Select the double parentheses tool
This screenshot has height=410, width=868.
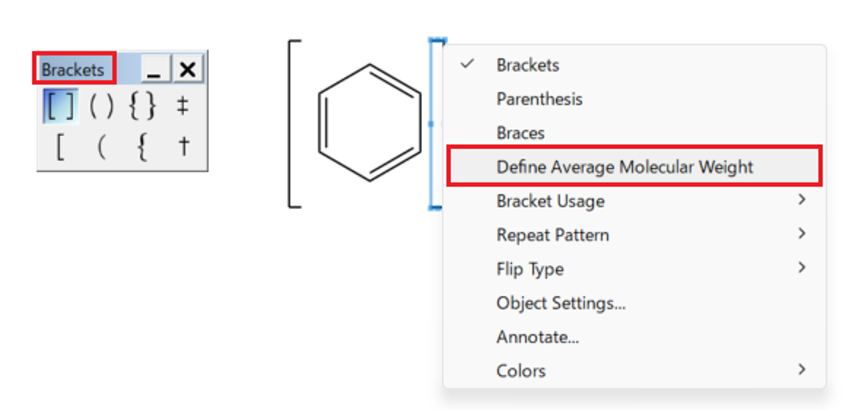101,107
